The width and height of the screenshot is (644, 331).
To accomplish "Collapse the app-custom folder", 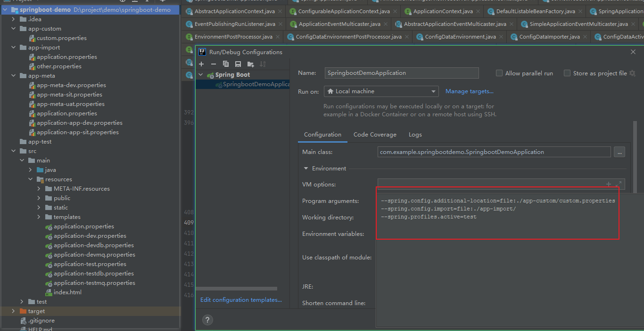I will click(14, 29).
